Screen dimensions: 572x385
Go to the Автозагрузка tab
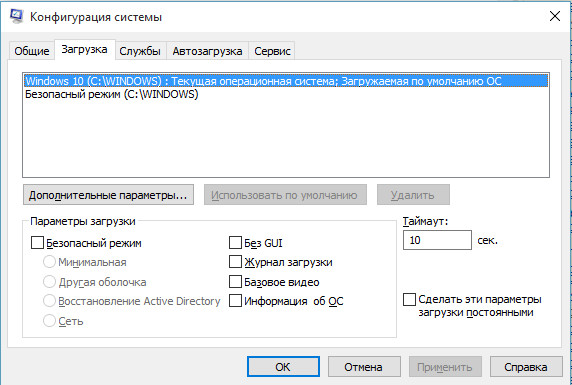(x=207, y=51)
